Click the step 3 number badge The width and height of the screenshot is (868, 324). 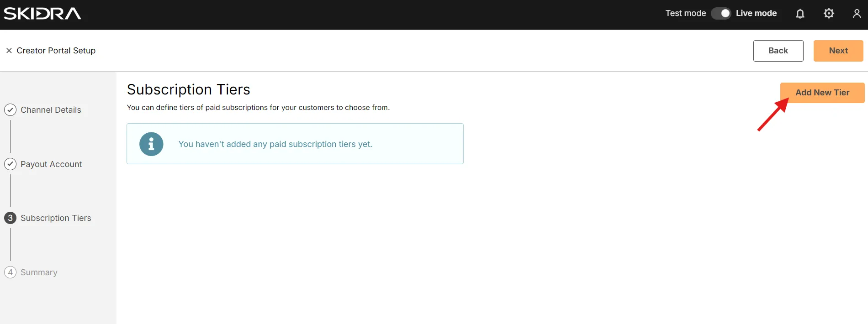pyautogui.click(x=10, y=218)
